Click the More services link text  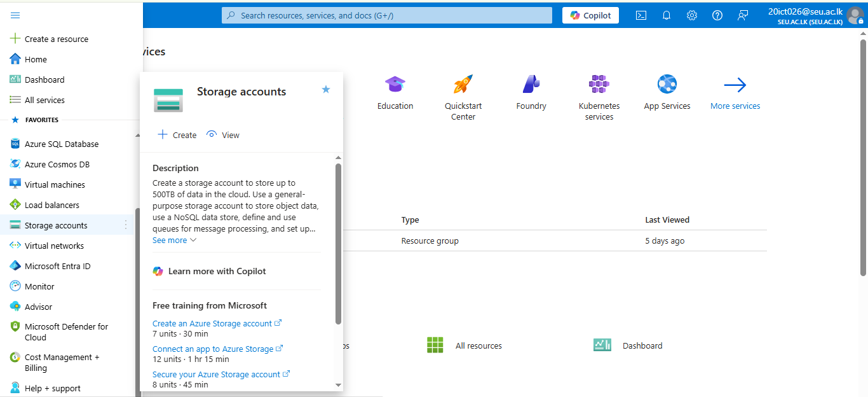pyautogui.click(x=735, y=106)
